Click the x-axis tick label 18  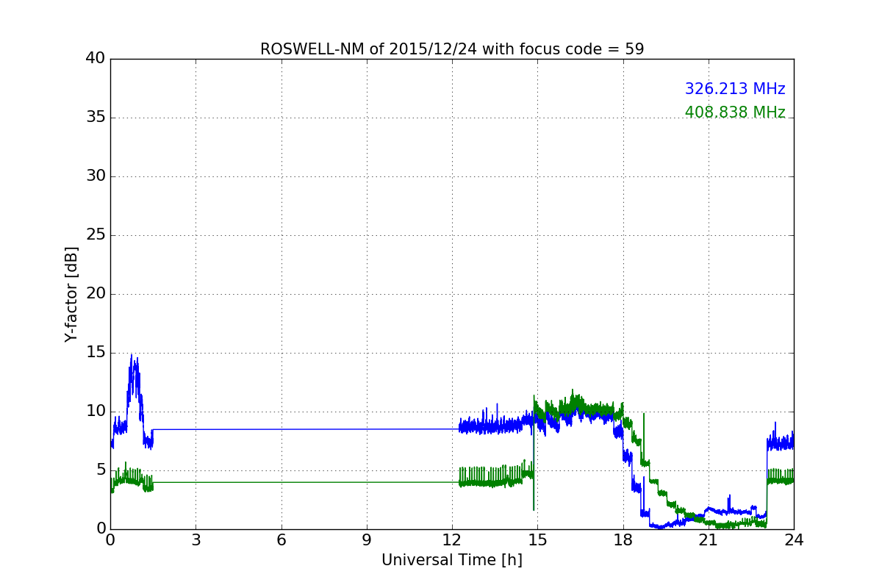tap(623, 540)
